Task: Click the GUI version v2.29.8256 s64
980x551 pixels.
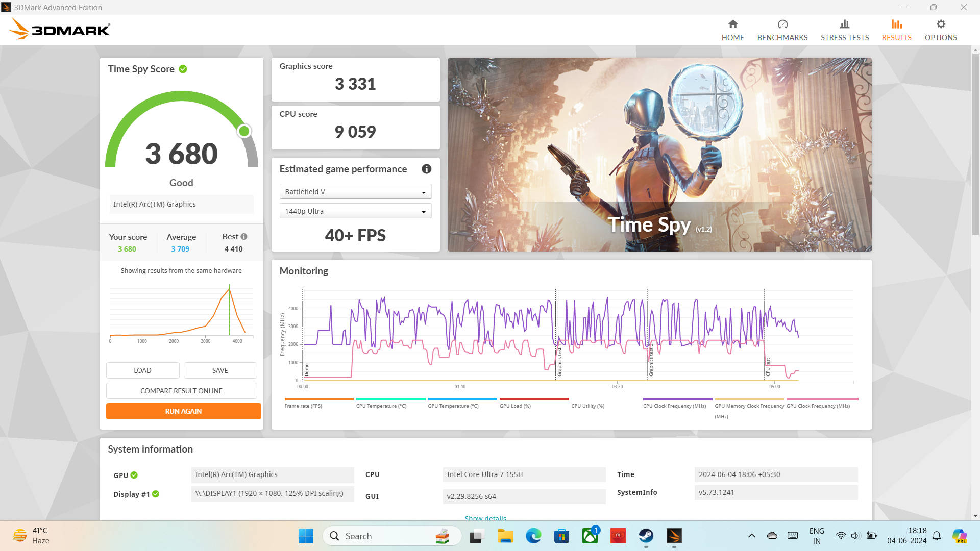Action: click(524, 496)
